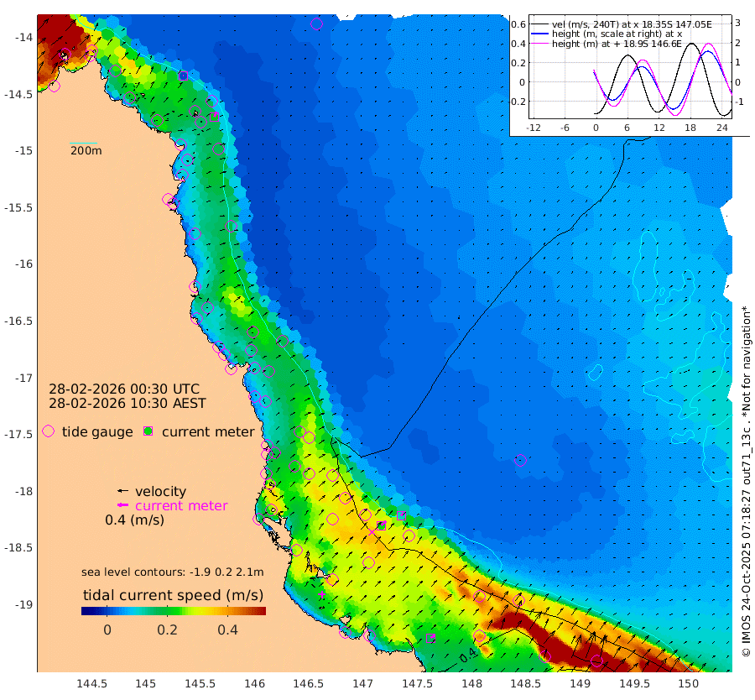Click the tidal current speed colorbar
Image resolution: width=755 pixels, height=700 pixels.
tap(174, 611)
